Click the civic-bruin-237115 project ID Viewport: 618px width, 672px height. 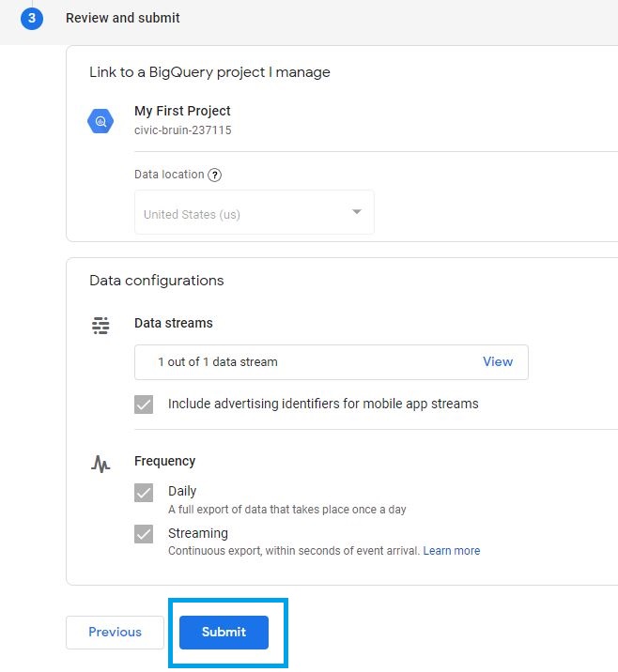pos(183,130)
